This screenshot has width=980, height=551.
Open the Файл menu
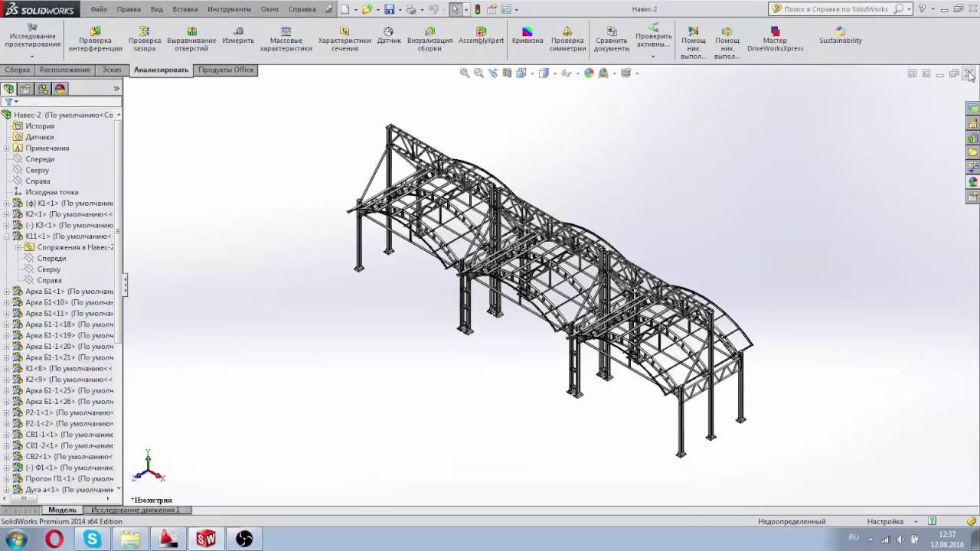coord(99,9)
